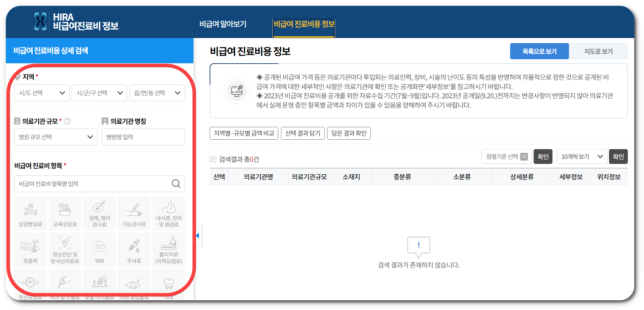Screen dimensions: 644x310
Task: Switch to the 비급여 알아보기 tab
Action: point(223,24)
